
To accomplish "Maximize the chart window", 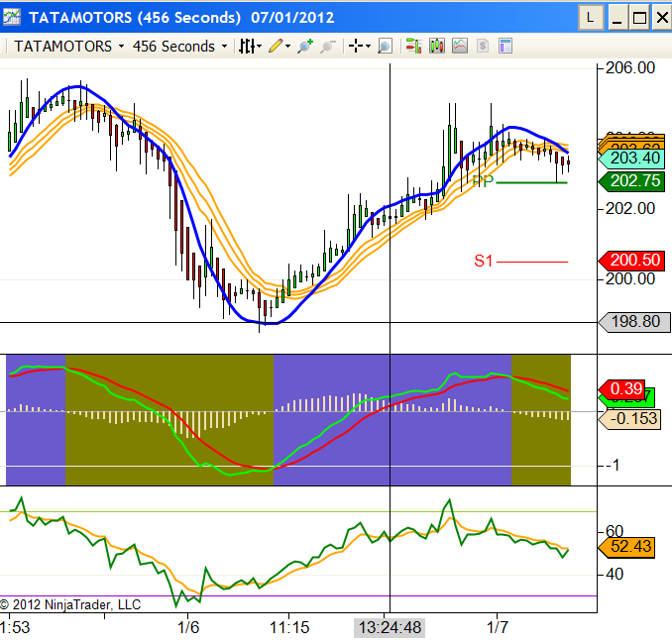I will point(639,18).
